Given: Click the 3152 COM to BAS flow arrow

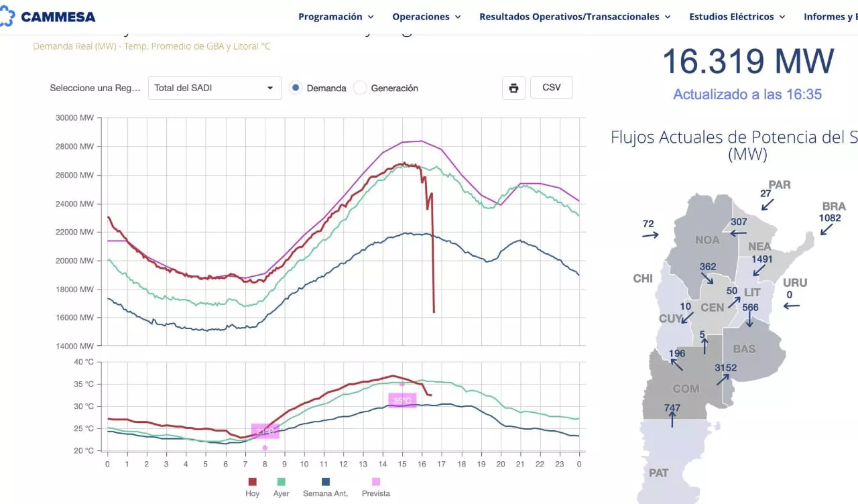Looking at the screenshot, I should 723,379.
